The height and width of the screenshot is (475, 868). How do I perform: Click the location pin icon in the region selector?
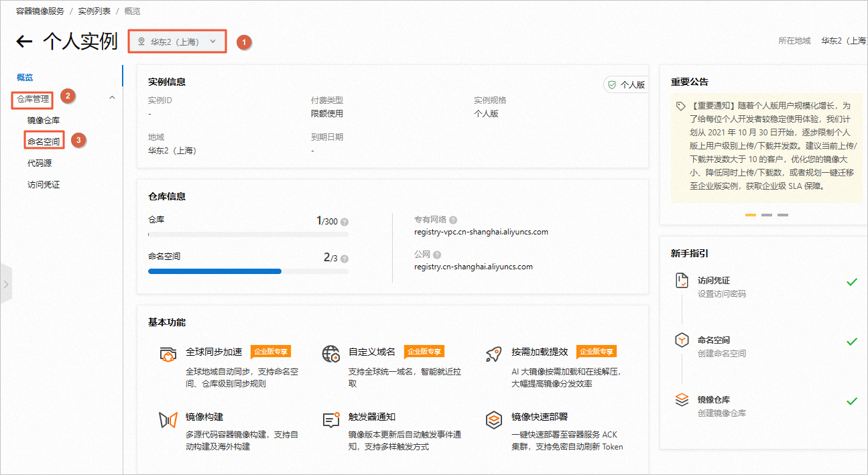[x=141, y=42]
